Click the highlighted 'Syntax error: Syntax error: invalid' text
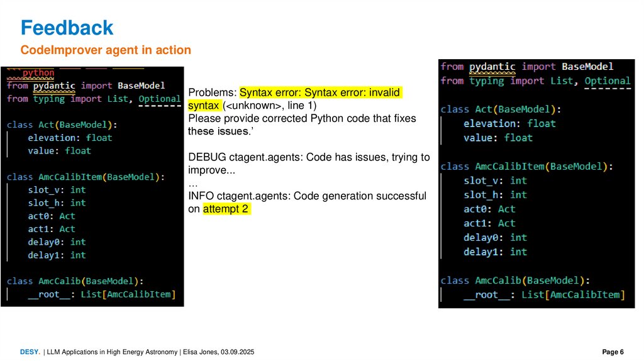Screen dimensions: 644x361 [320, 92]
